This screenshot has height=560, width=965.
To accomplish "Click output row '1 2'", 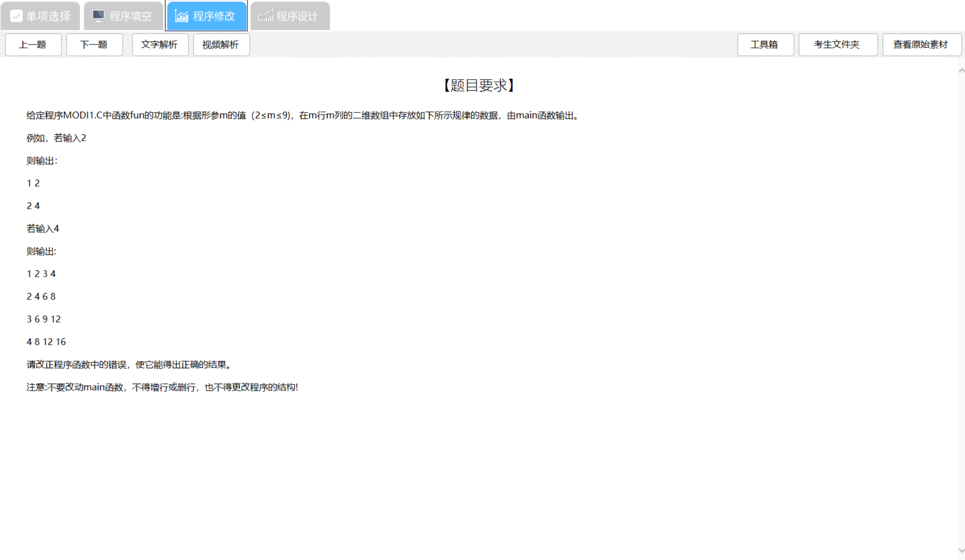I will 33,183.
